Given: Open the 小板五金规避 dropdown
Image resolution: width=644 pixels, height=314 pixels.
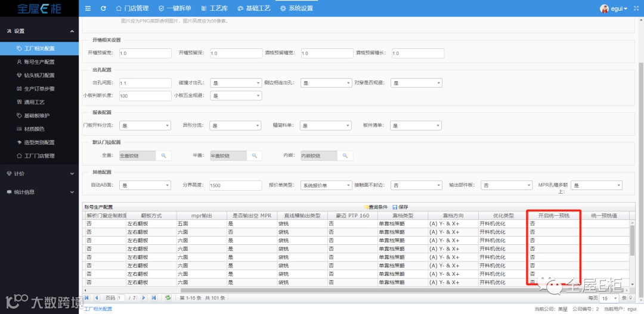Looking at the screenshot, I should (236, 96).
